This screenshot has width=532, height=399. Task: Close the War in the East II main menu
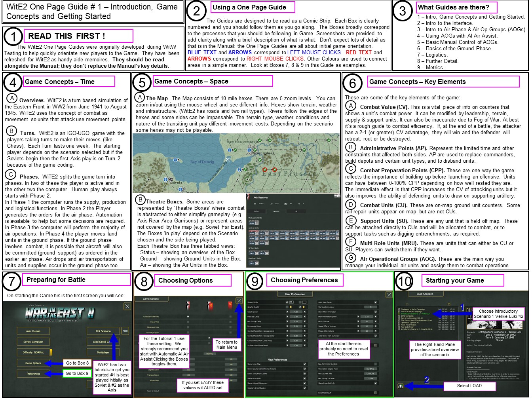click(127, 306)
